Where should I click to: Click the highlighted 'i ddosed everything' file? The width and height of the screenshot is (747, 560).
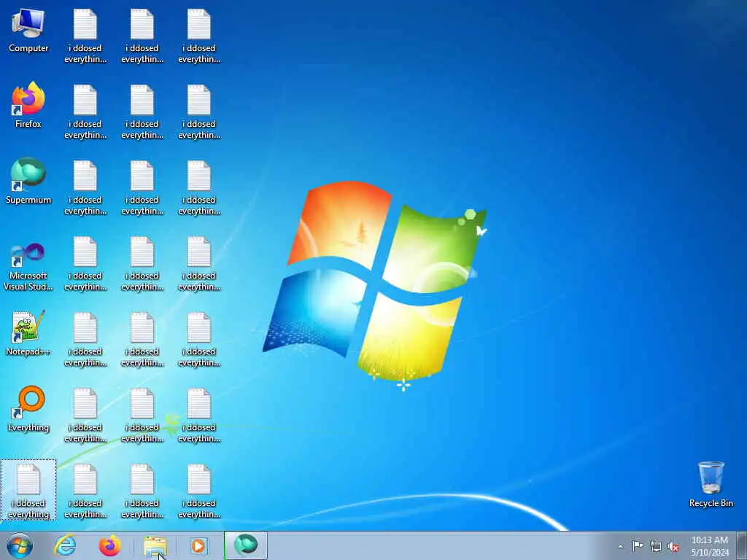tap(28, 491)
